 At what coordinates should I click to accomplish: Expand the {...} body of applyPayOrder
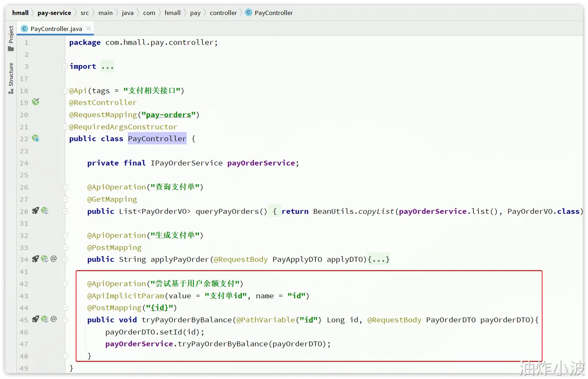379,259
